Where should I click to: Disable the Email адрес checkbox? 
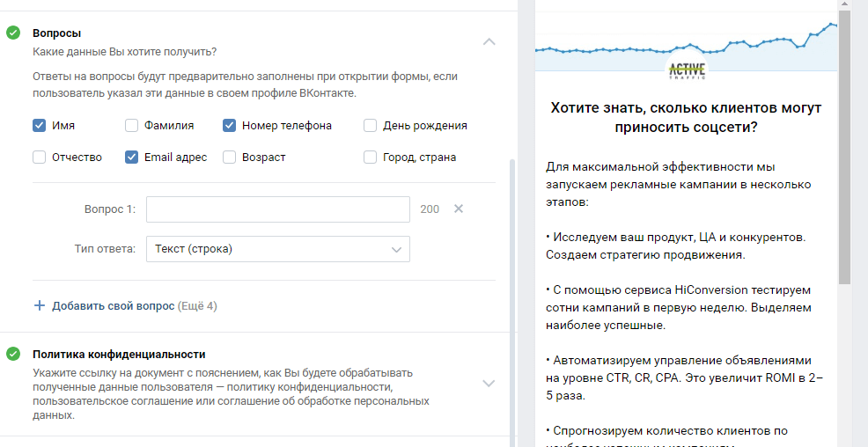point(131,158)
